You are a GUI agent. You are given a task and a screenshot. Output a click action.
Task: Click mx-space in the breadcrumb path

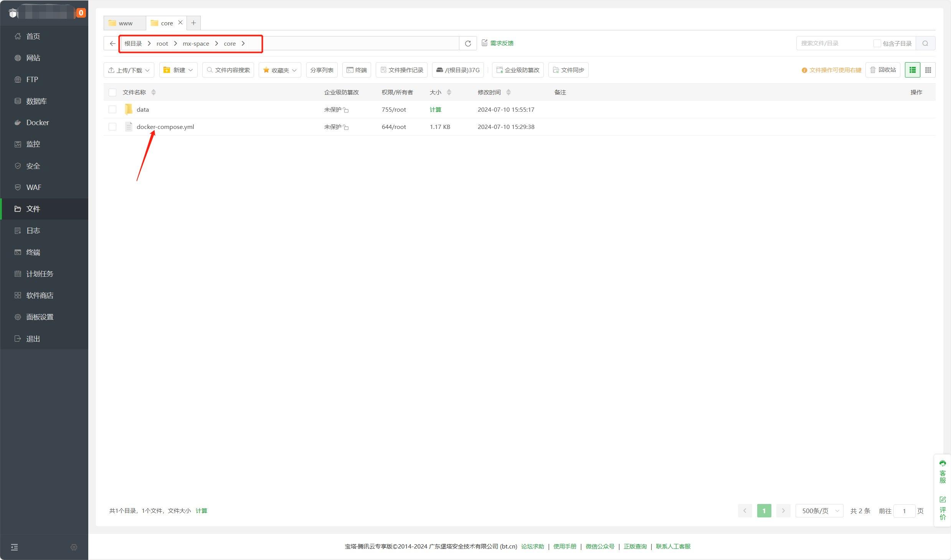tap(196, 44)
